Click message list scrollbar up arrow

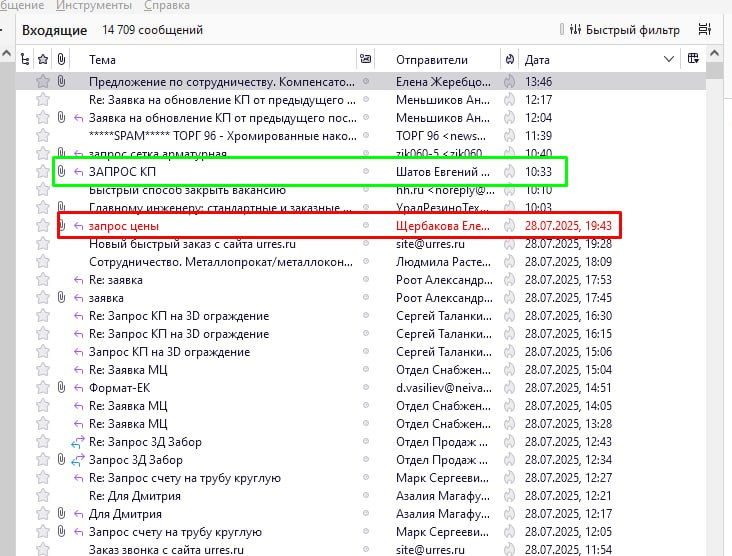714,53
